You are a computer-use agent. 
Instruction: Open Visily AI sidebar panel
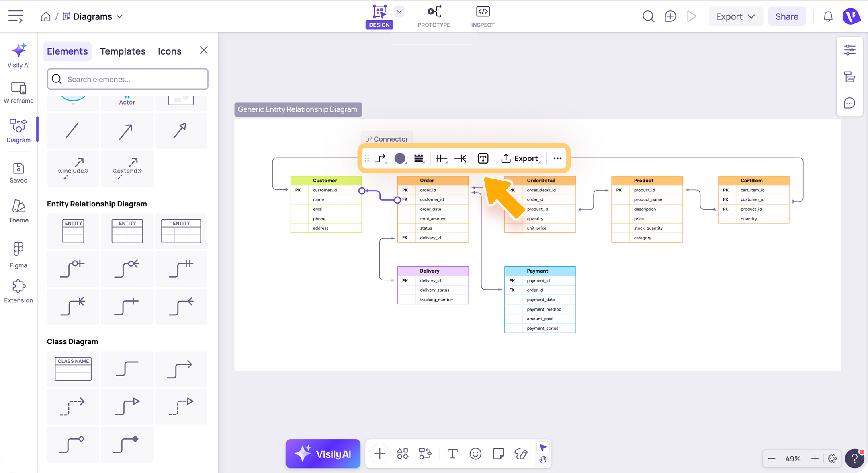[18, 56]
